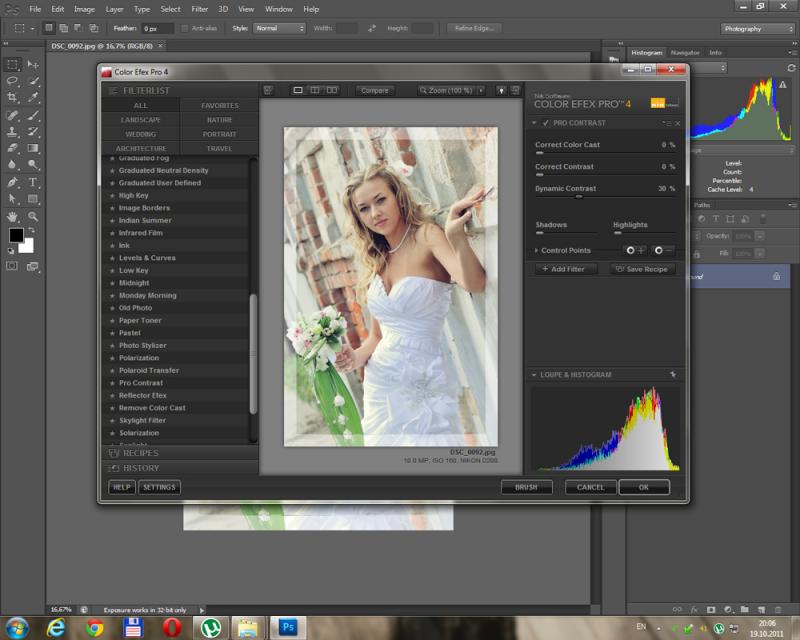
Task: Switch to split preview mode
Action: 315,90
